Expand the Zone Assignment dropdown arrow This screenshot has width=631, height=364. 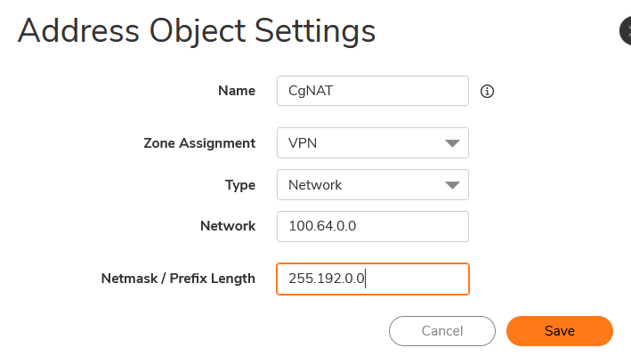(x=452, y=142)
